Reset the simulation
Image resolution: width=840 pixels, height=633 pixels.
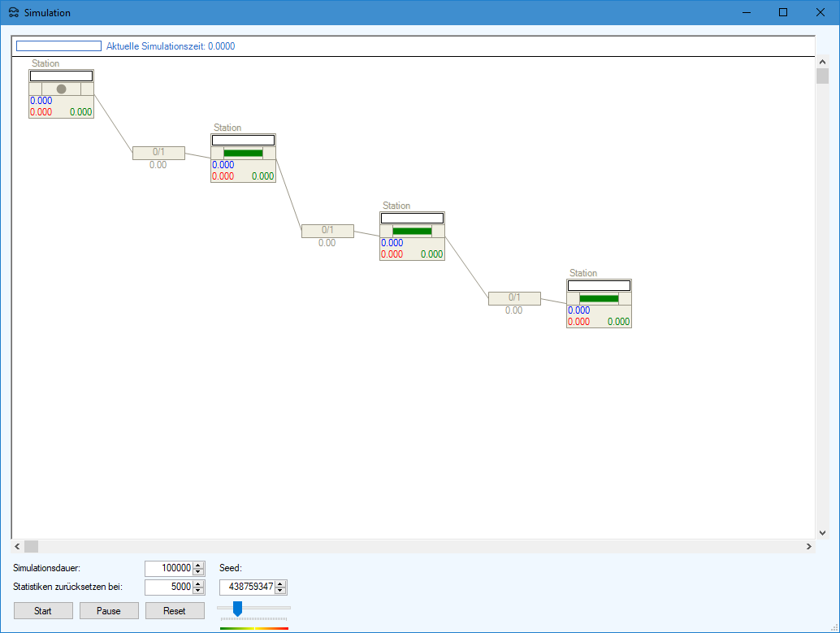[175, 611]
